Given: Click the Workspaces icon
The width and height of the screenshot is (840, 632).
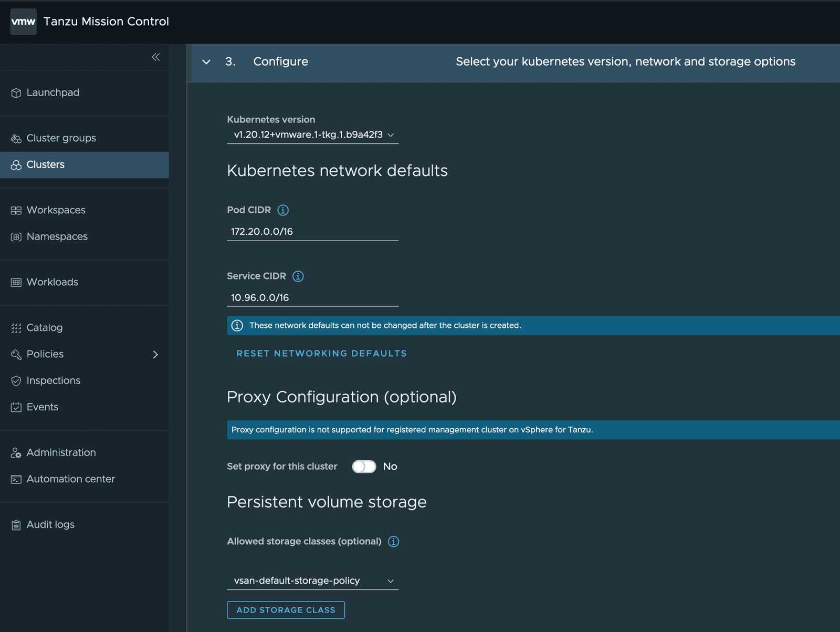Looking at the screenshot, I should (x=15, y=210).
